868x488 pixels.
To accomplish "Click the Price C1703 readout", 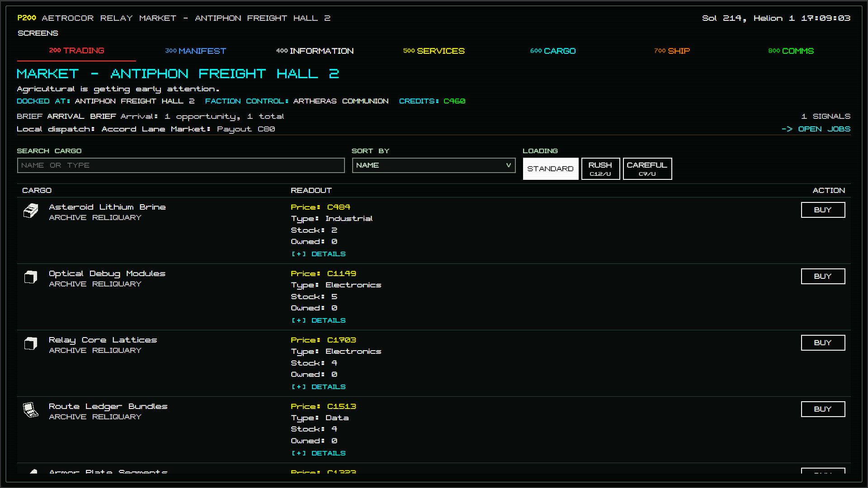I will click(323, 340).
